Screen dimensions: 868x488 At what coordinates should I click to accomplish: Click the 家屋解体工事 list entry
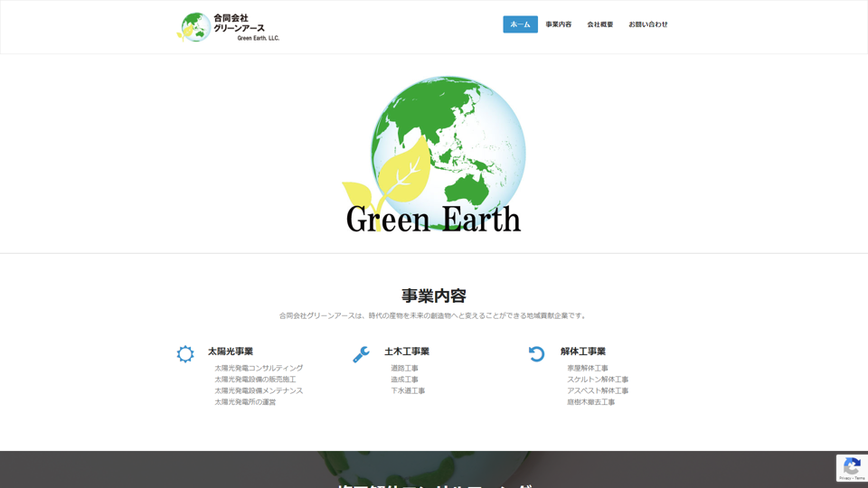pos(588,369)
